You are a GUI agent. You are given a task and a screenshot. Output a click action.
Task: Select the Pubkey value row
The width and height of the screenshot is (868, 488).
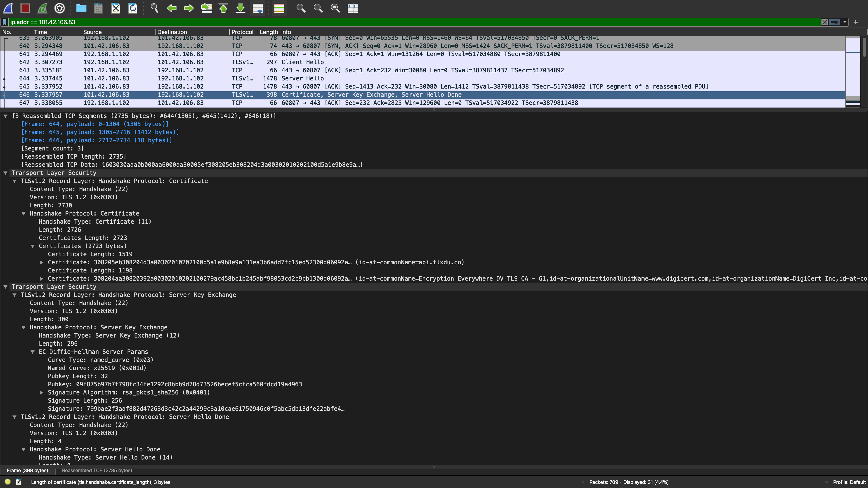(175, 384)
